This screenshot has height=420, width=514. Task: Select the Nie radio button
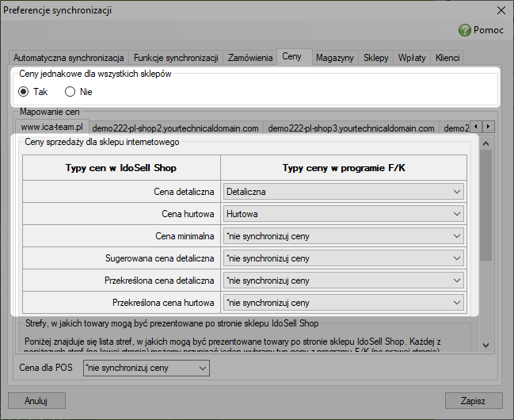pos(70,92)
